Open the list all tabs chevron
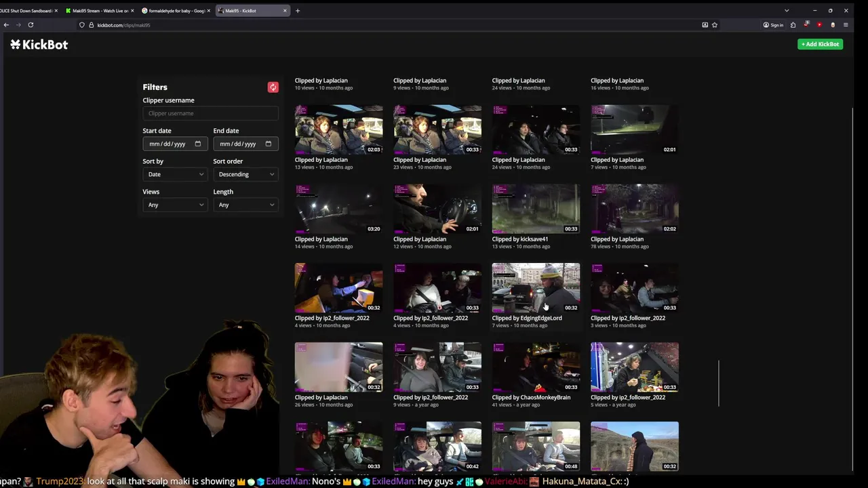868x488 pixels. pos(787,11)
